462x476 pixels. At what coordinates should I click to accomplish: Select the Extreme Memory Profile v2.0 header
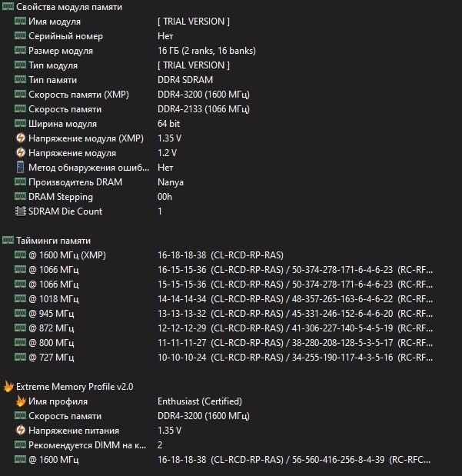point(75,387)
